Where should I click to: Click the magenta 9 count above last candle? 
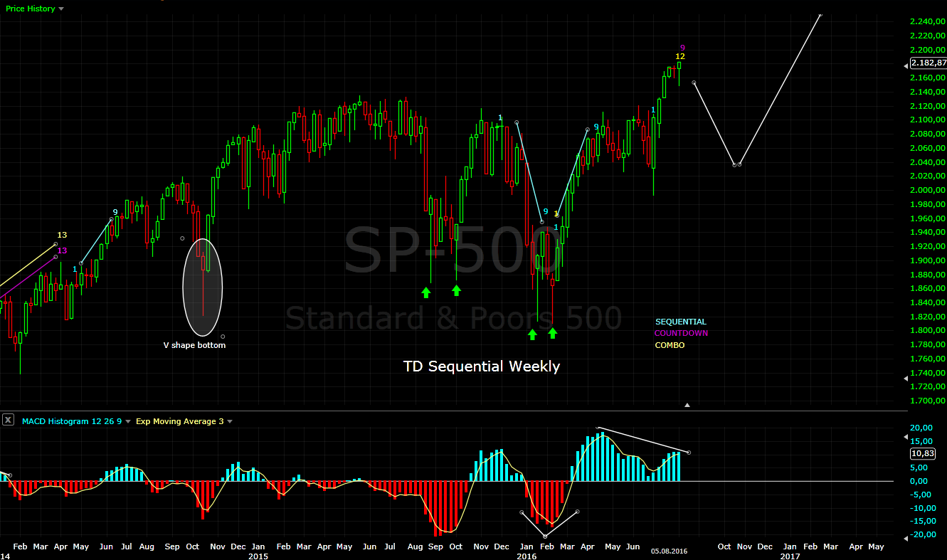coord(682,48)
